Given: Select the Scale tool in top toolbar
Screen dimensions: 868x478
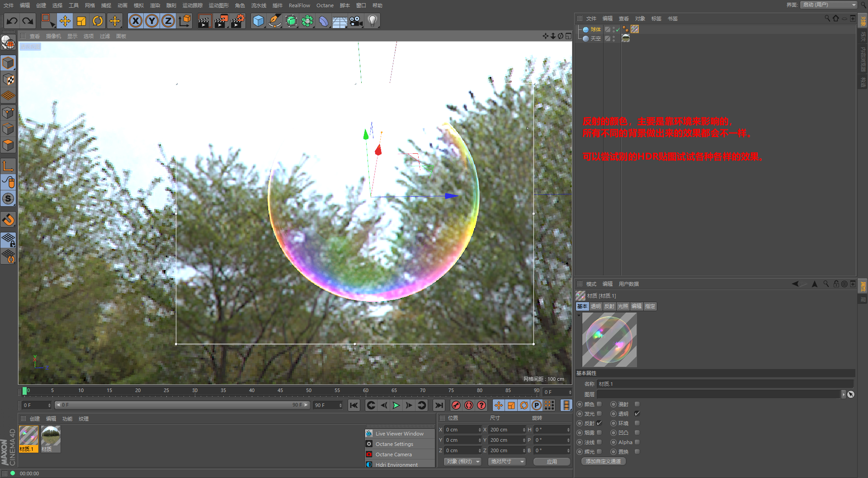Looking at the screenshot, I should pyautogui.click(x=81, y=21).
